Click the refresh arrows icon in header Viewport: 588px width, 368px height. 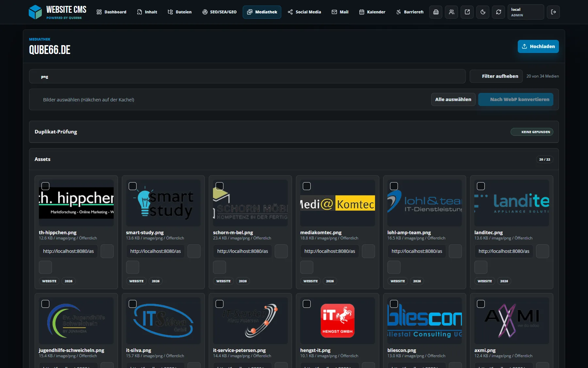[498, 12]
